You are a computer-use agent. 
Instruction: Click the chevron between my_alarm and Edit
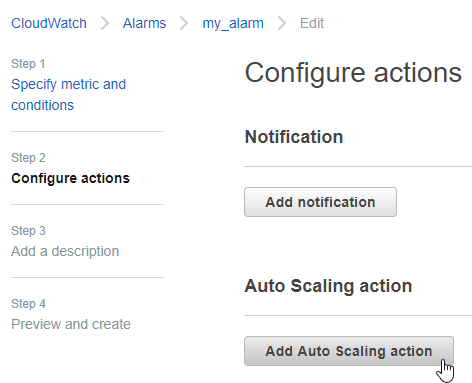coord(282,23)
